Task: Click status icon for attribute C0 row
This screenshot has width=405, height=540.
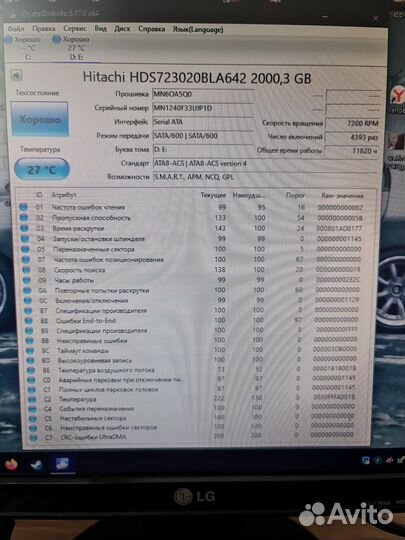Action: click(31, 380)
